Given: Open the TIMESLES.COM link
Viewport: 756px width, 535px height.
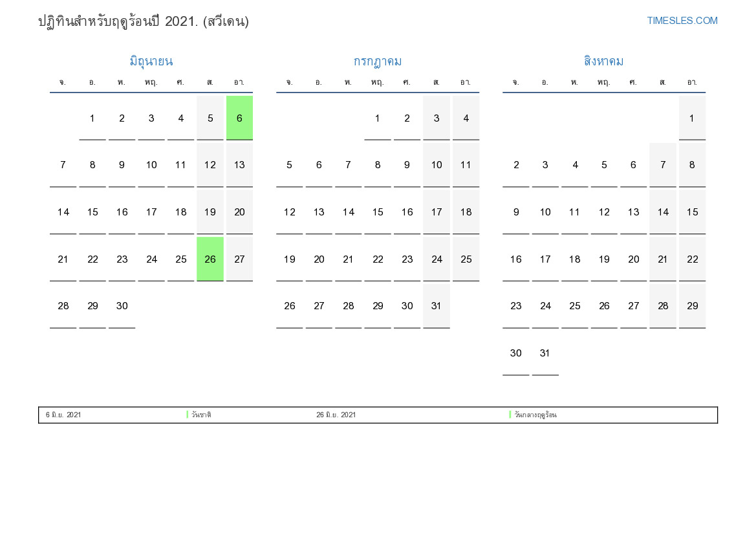Looking at the screenshot, I should pos(682,21).
